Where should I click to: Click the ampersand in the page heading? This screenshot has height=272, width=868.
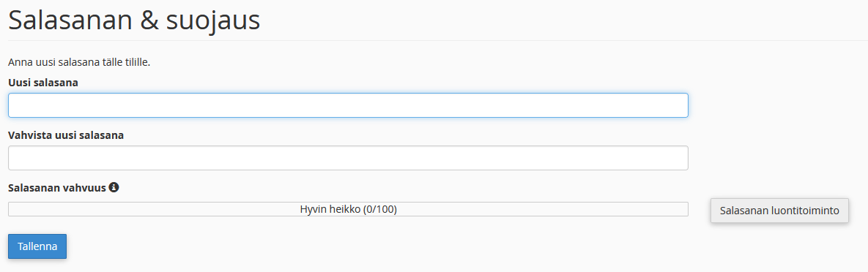141,20
